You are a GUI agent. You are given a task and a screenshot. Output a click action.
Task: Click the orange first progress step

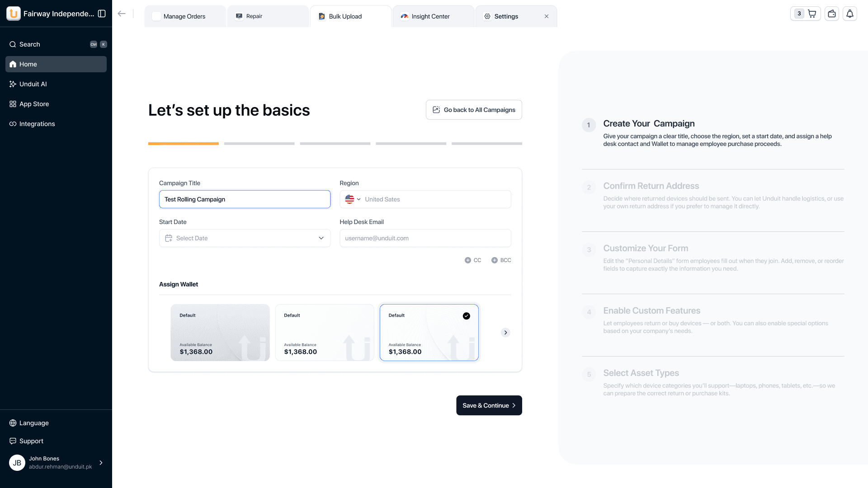point(183,144)
